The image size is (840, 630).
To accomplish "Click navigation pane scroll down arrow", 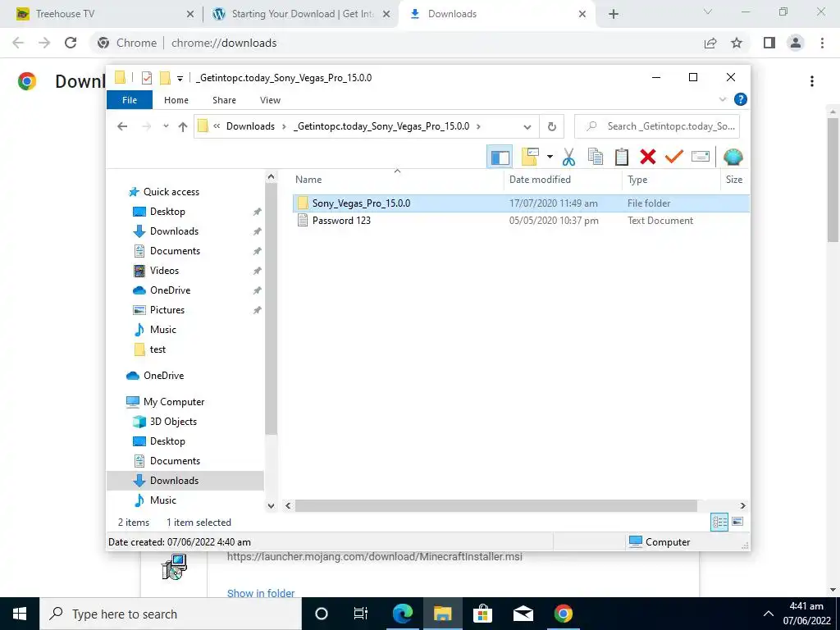I will coord(271,505).
